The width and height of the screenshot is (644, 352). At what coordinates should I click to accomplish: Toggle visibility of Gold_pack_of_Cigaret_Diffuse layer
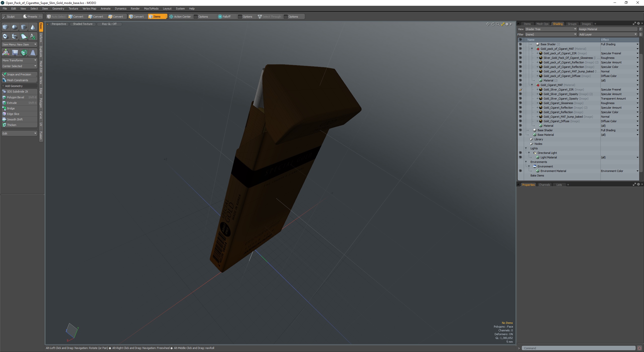click(520, 76)
